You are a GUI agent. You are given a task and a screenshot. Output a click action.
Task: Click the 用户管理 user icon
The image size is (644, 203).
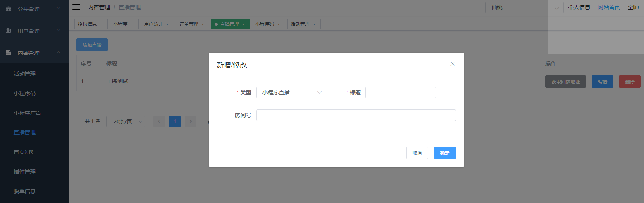point(9,31)
